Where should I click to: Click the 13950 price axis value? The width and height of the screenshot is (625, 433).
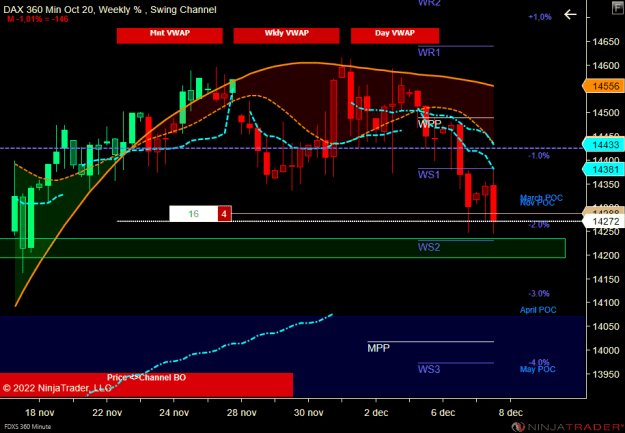coord(606,374)
